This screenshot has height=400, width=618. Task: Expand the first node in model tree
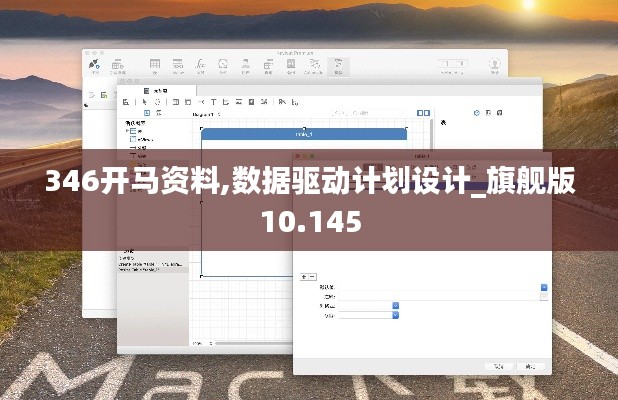coord(128,131)
